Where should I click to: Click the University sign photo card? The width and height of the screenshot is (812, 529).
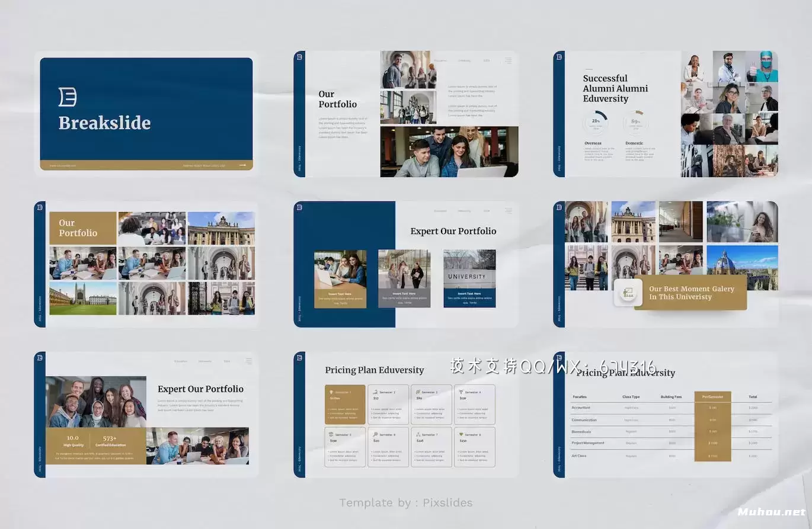469,278
